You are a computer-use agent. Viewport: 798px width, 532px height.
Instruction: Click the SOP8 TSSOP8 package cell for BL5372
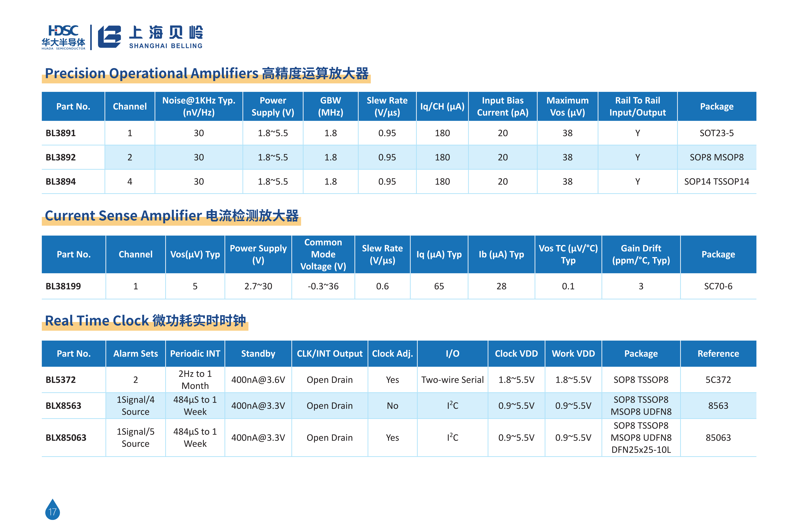641,380
